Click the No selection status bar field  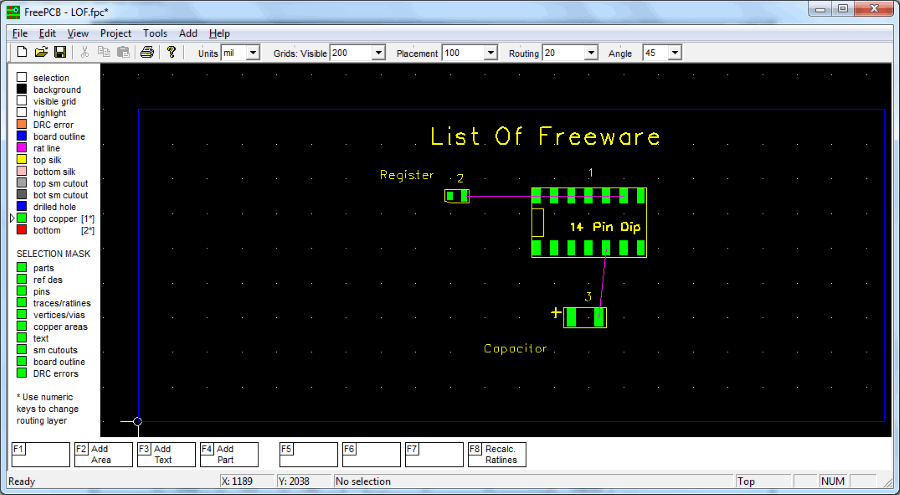pyautogui.click(x=534, y=481)
